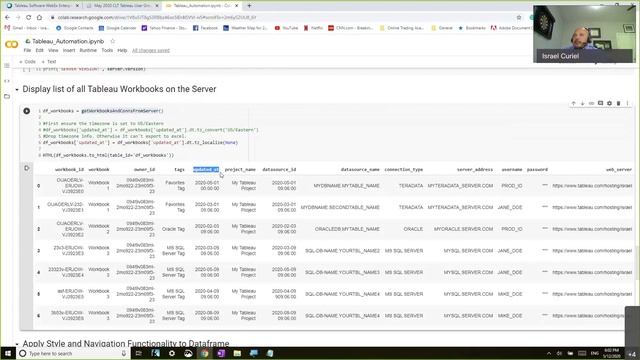Click the Windows taskbar search box

coord(73,353)
